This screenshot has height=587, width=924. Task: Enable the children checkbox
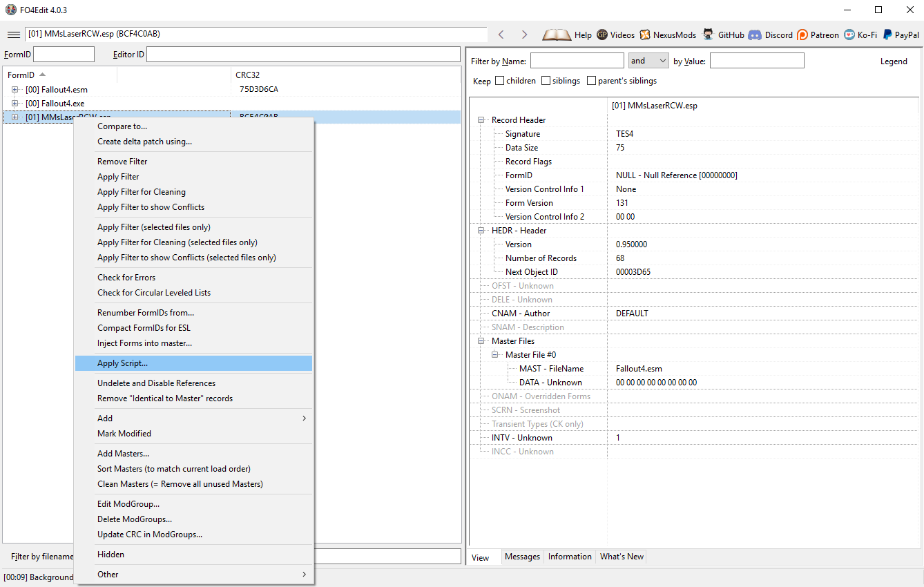coord(500,81)
